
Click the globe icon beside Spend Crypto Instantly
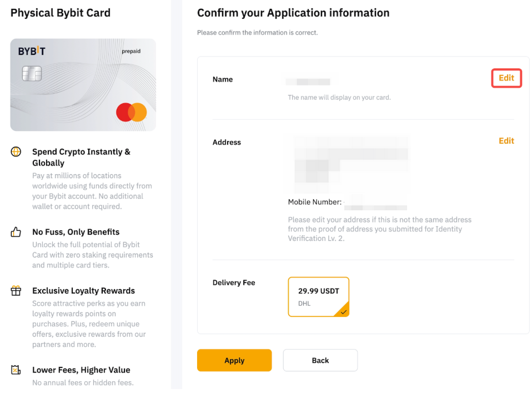[x=16, y=151]
